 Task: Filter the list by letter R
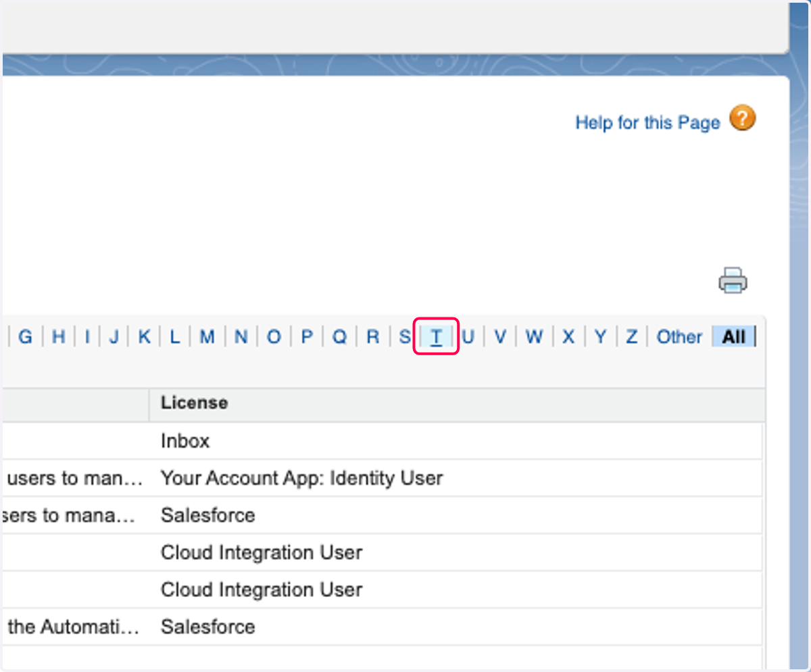372,336
